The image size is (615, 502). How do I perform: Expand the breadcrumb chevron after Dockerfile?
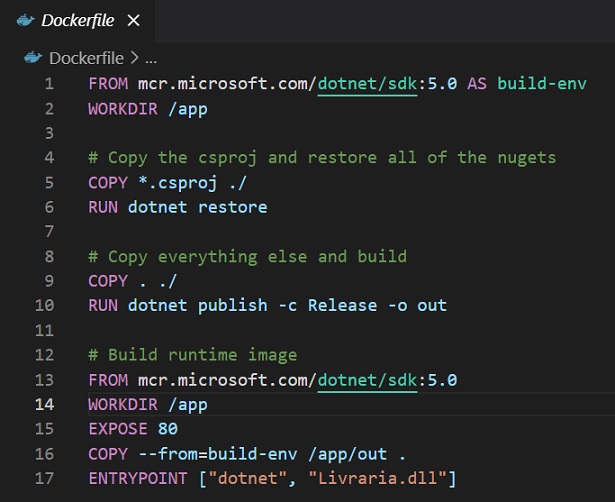click(x=135, y=58)
